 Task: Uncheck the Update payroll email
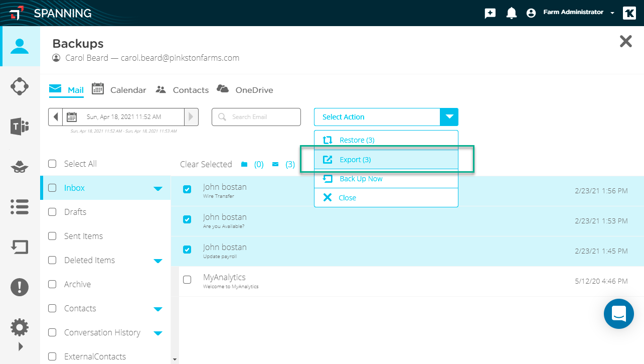coord(187,250)
